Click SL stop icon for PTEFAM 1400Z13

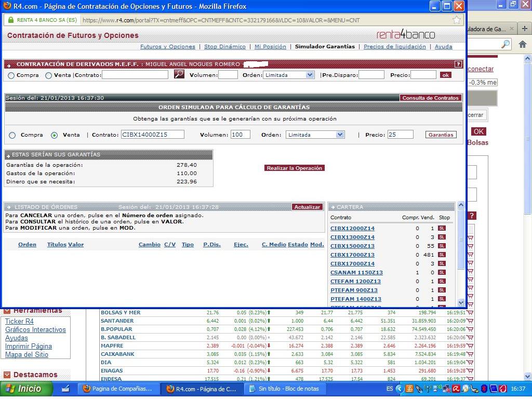pyautogui.click(x=442, y=299)
